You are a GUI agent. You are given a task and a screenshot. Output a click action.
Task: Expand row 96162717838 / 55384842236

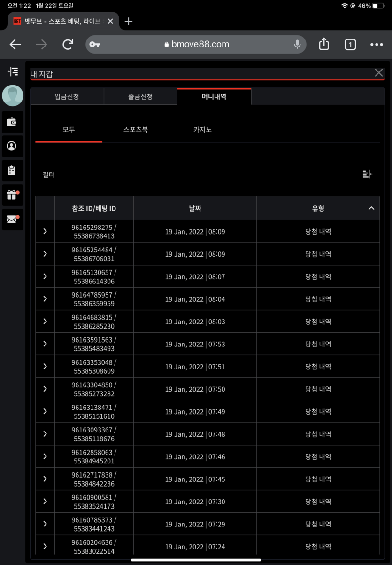[45, 479]
